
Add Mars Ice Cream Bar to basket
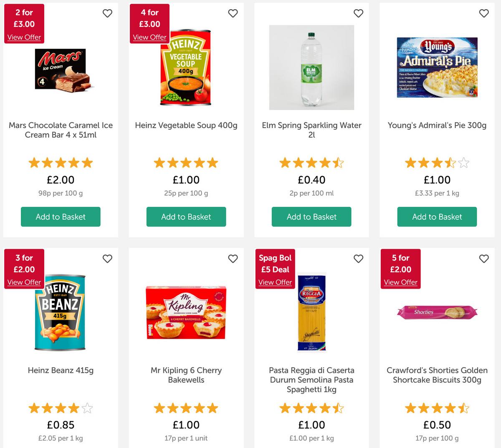coord(61,217)
